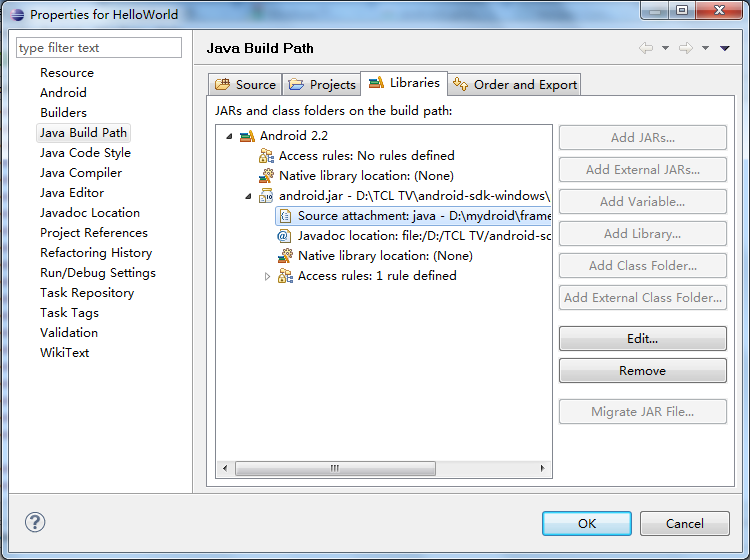Viewport: 750px width, 560px height.
Task: Select 'Access rules: No rules defined' row
Action: click(366, 156)
